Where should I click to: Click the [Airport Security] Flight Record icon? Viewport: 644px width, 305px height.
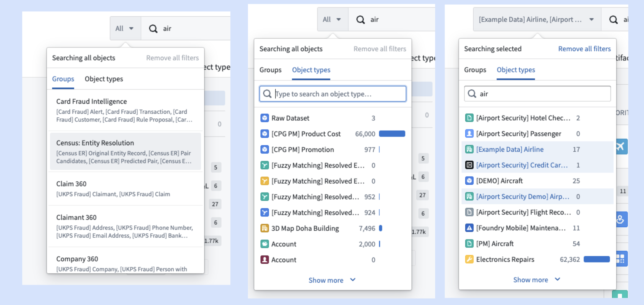tap(469, 212)
